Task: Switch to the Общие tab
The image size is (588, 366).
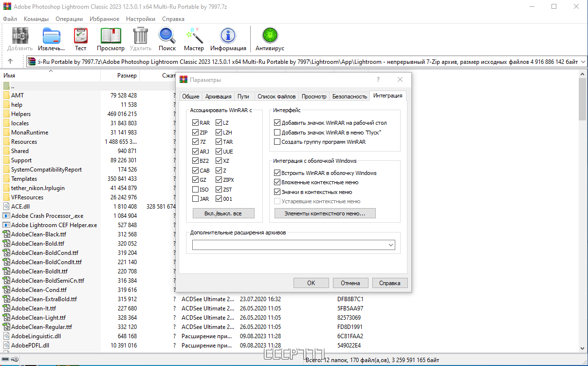Action: tap(191, 96)
